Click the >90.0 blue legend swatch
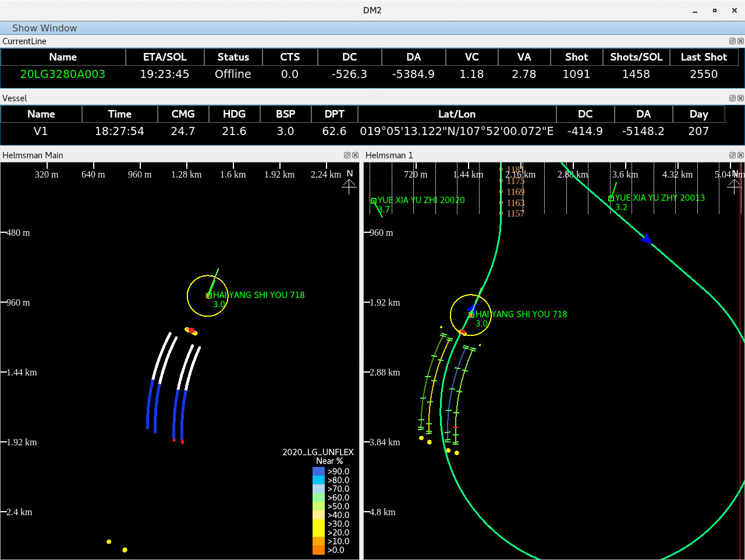The height and width of the screenshot is (560, 745). [318, 472]
